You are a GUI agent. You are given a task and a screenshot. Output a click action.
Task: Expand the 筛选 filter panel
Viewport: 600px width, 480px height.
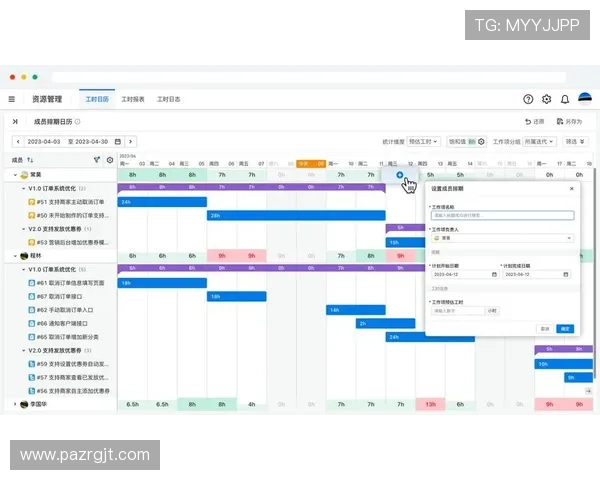coord(575,142)
